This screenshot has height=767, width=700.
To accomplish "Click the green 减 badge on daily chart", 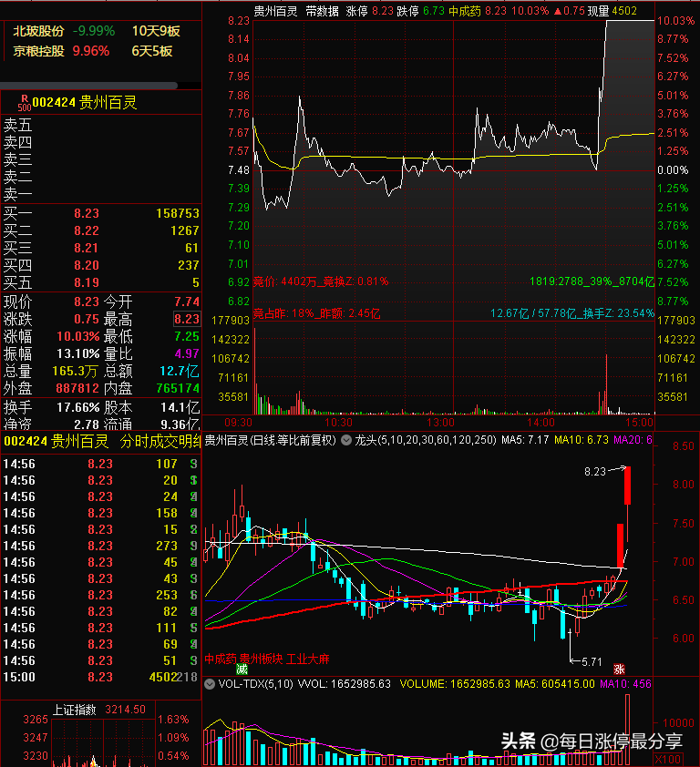I will tap(242, 669).
